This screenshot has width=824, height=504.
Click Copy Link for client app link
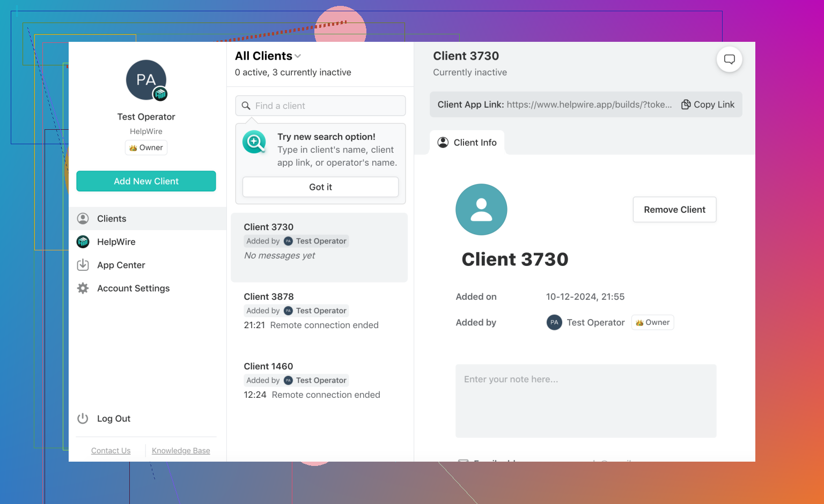708,105
